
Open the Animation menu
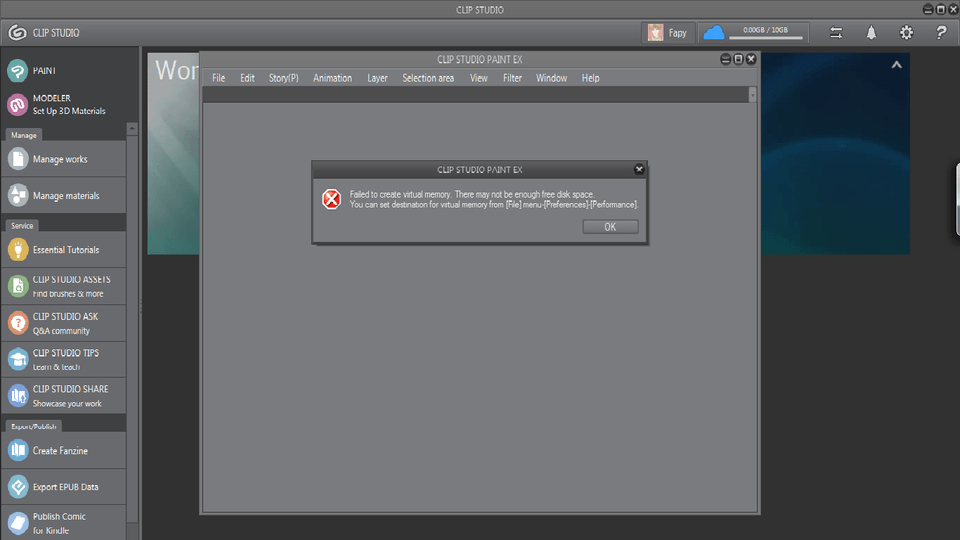click(332, 78)
